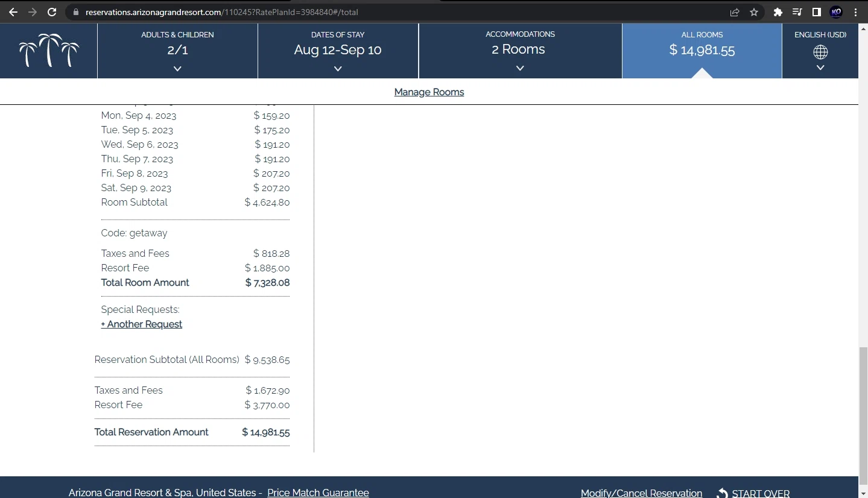868x498 pixels.
Task: Go back to the previous page
Action: click(13, 12)
